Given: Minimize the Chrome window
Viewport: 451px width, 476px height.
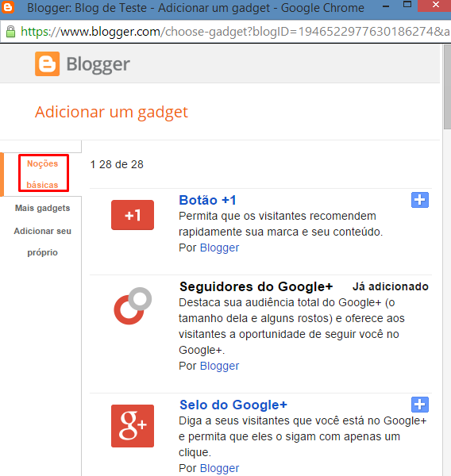Looking at the screenshot, I should click(x=386, y=6).
